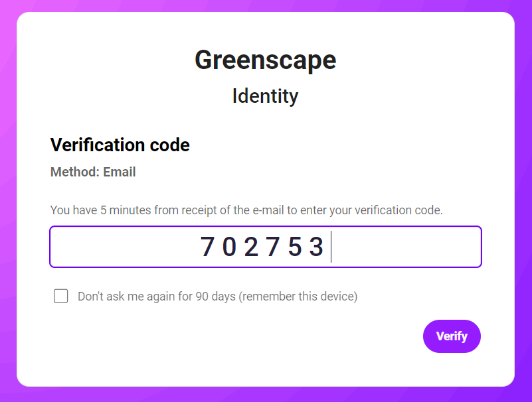Screen dimensions: 532x402
Task: Click the "(remember this device)" text
Action: click(298, 297)
